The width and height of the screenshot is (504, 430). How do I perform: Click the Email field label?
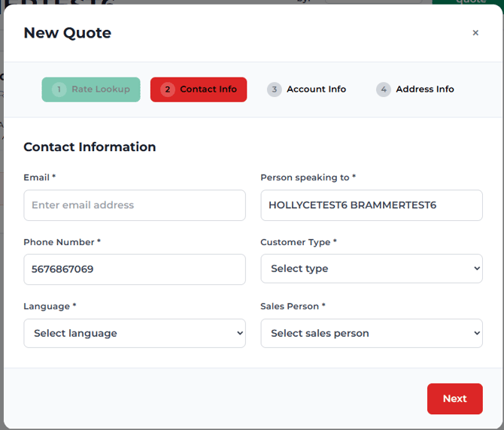(x=39, y=177)
